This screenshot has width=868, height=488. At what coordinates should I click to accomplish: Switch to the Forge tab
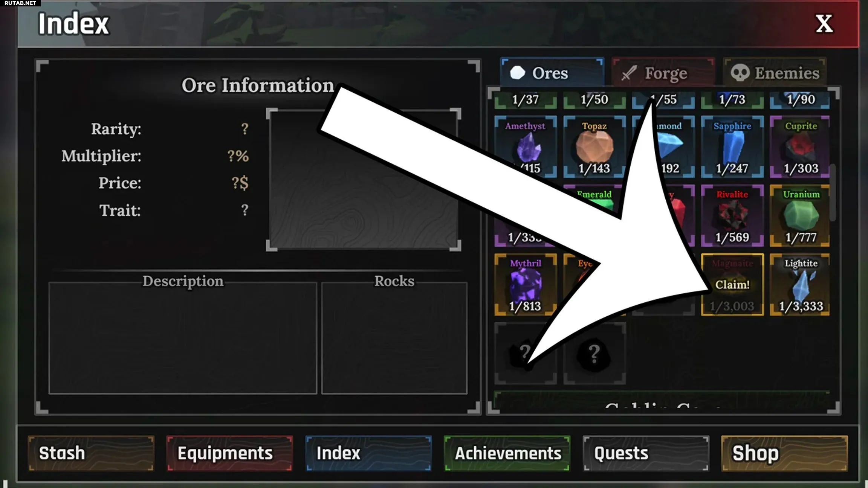coord(663,72)
